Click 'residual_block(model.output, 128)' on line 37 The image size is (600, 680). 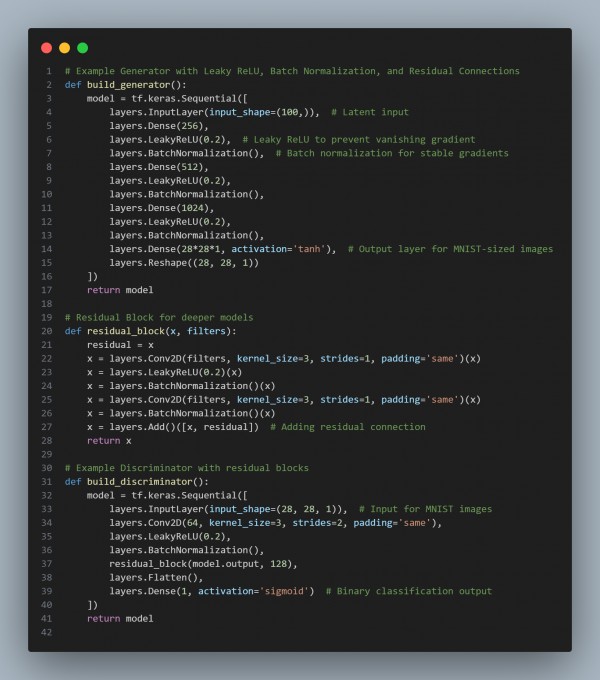tap(200, 564)
